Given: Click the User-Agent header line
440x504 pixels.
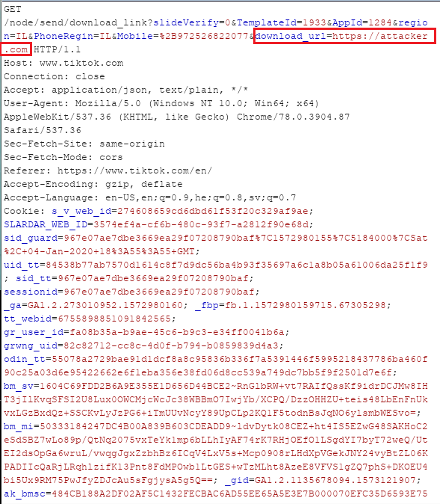Looking at the screenshot, I should [161, 103].
